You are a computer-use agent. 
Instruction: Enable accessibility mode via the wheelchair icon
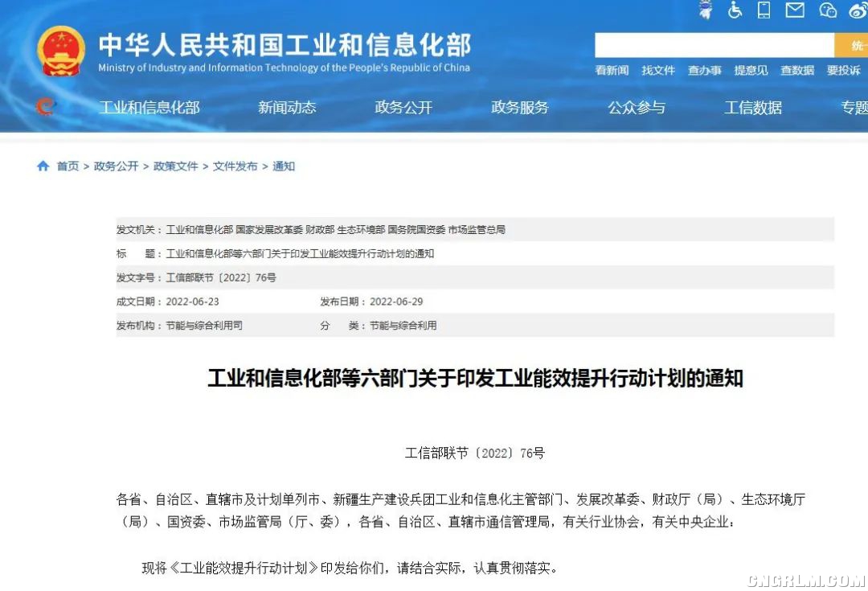pyautogui.click(x=735, y=10)
